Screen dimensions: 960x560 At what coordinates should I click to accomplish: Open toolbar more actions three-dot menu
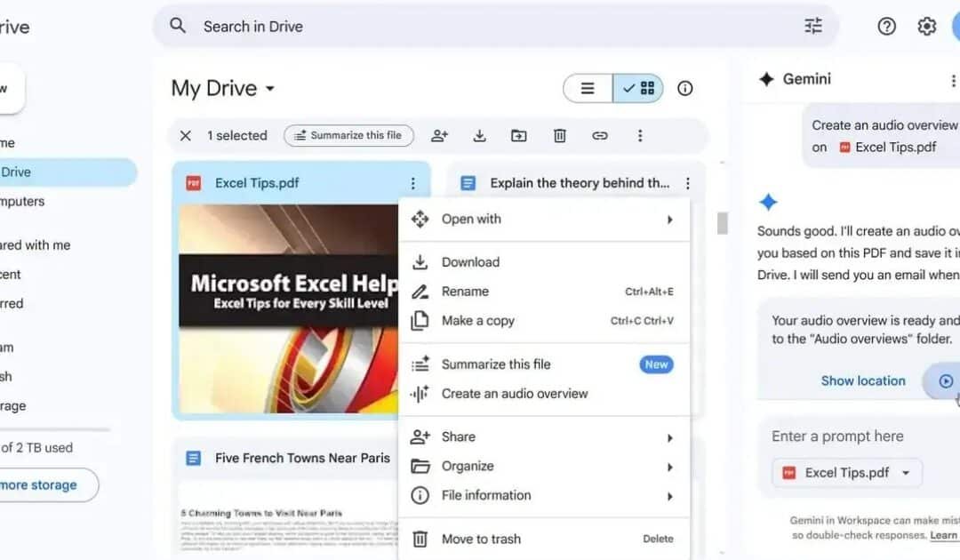(640, 136)
